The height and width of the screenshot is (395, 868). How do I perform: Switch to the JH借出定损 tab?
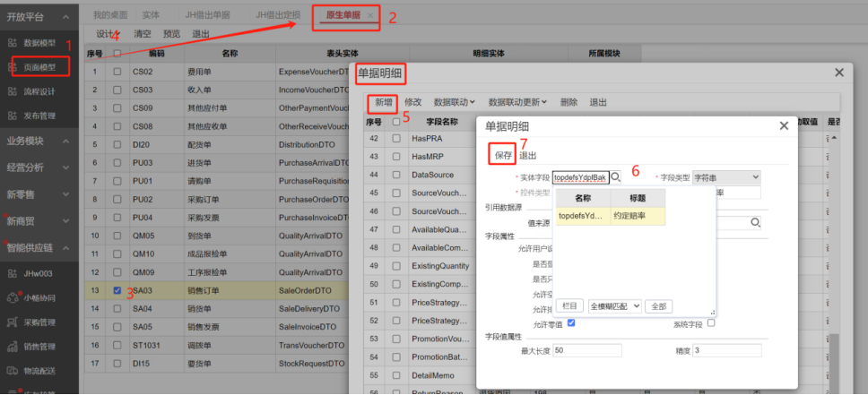click(x=278, y=15)
